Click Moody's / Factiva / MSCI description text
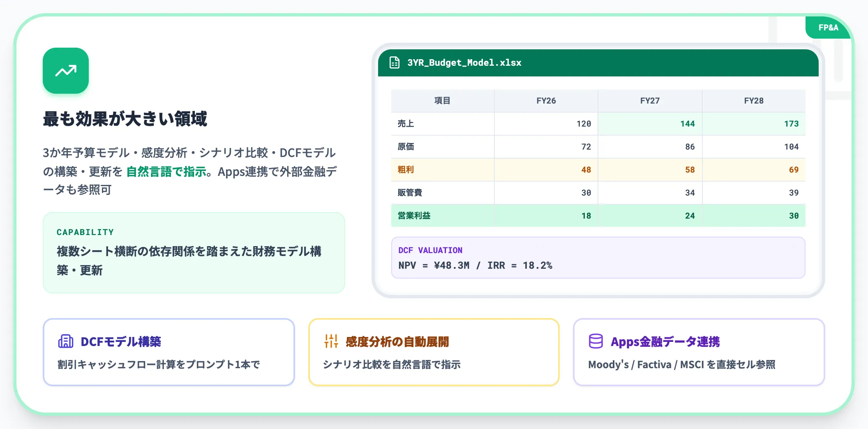This screenshot has height=429, width=868. pyautogui.click(x=682, y=364)
